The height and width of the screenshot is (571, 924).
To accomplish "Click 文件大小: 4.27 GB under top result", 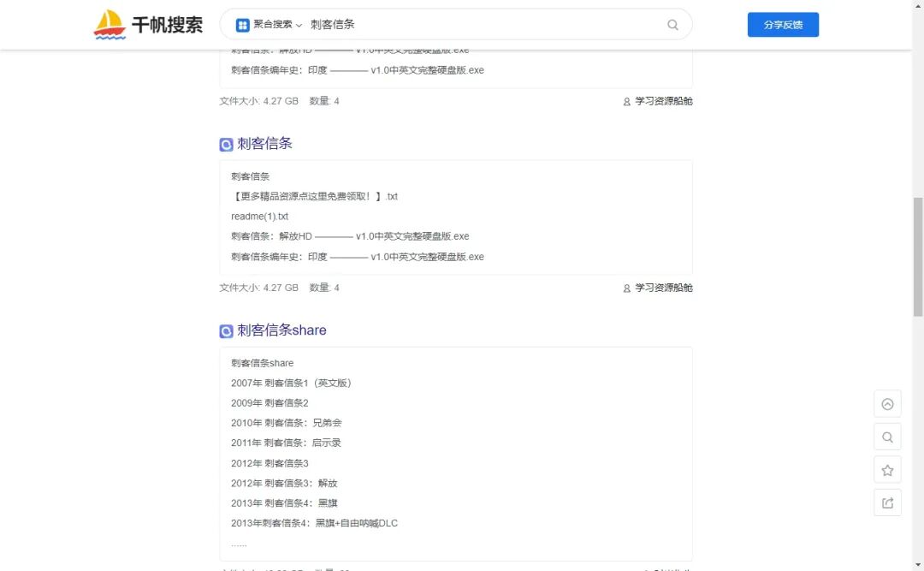I will [258, 102].
